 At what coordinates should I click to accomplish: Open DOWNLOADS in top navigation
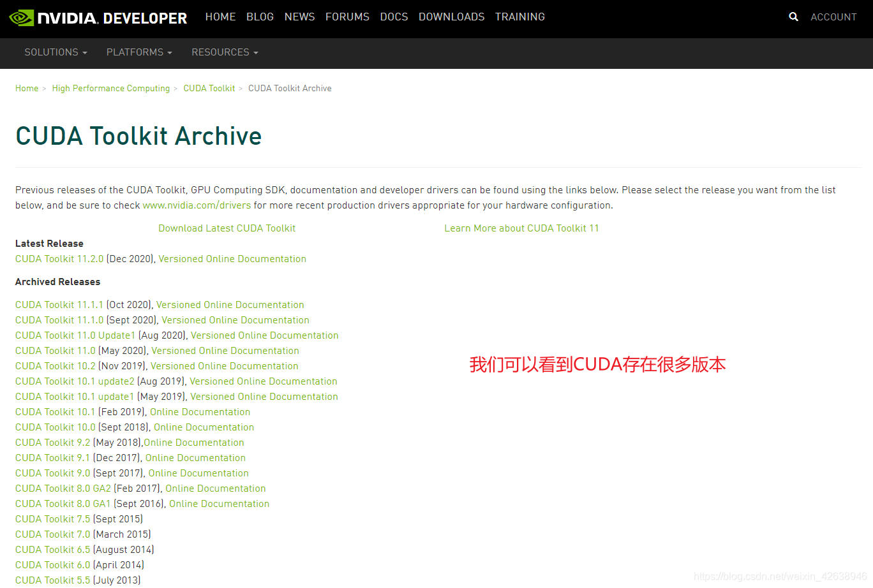pyautogui.click(x=451, y=17)
